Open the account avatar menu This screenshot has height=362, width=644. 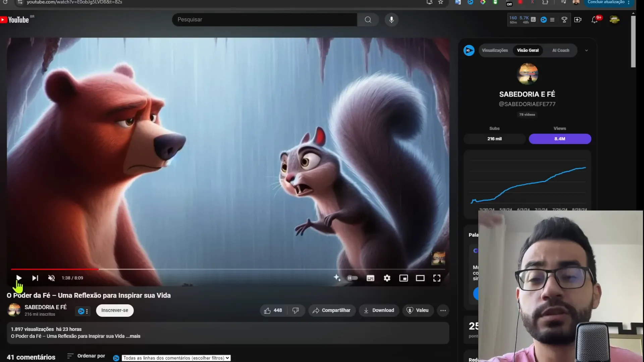614,20
